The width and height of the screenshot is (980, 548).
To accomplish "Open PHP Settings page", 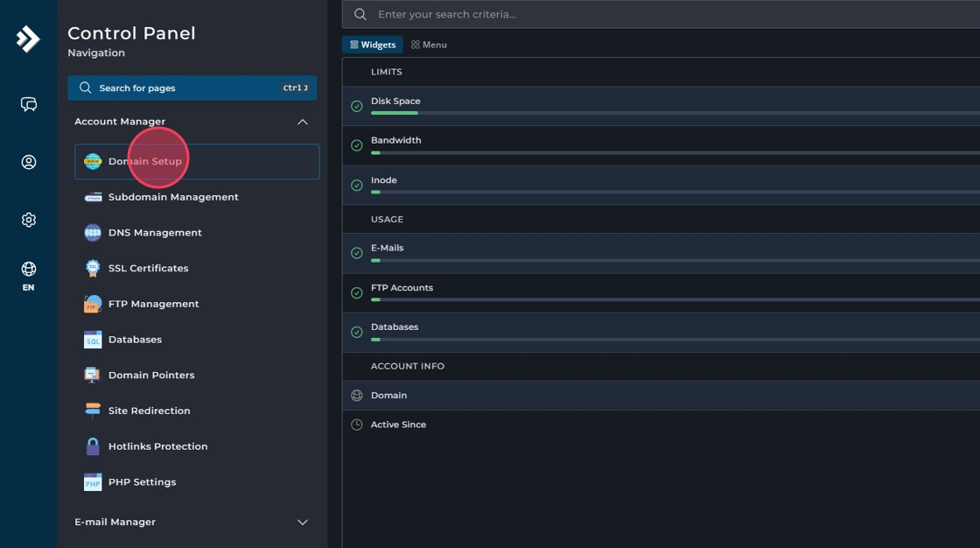I will pos(143,482).
